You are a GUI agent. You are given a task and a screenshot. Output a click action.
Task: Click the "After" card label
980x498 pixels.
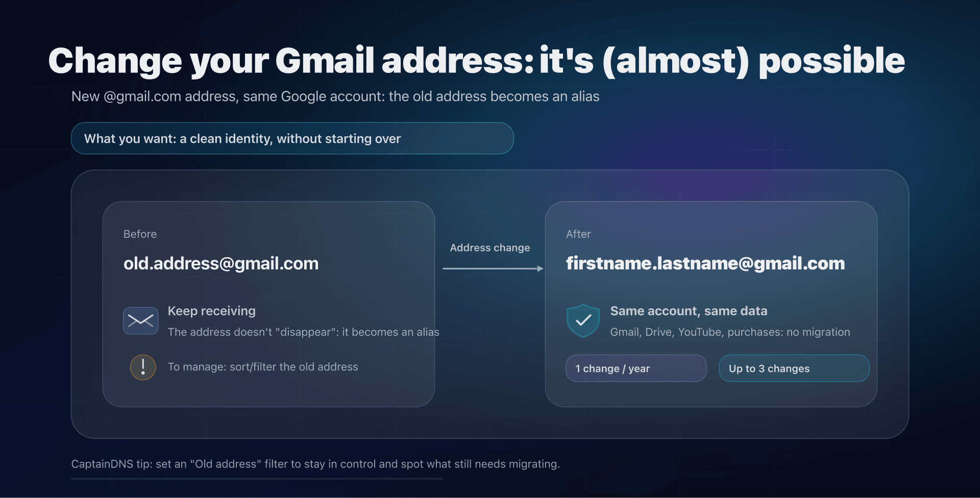(578, 234)
